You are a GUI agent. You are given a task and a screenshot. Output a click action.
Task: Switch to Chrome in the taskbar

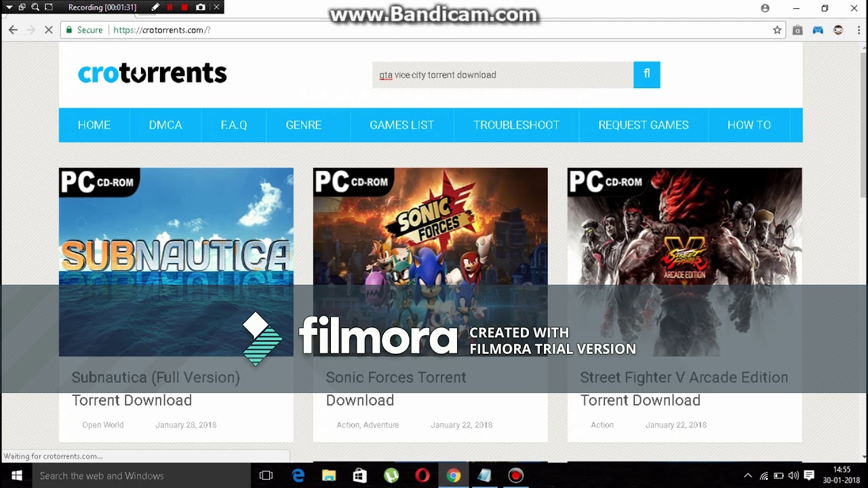(454, 476)
